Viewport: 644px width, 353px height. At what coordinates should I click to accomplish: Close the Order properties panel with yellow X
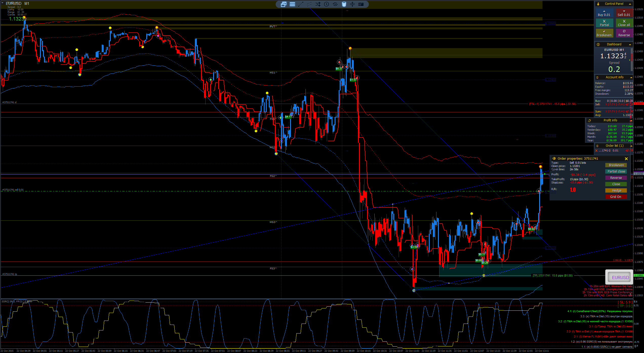click(626, 159)
